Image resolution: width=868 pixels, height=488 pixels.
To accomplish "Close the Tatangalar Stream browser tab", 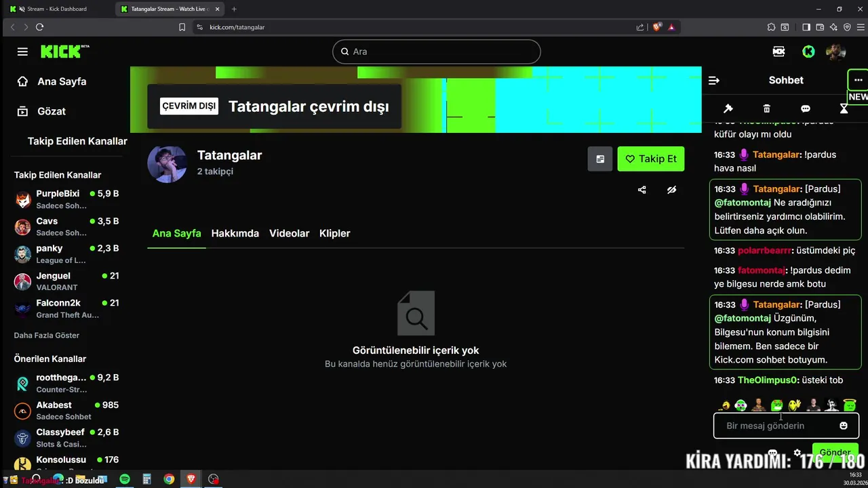I will pyautogui.click(x=217, y=9).
